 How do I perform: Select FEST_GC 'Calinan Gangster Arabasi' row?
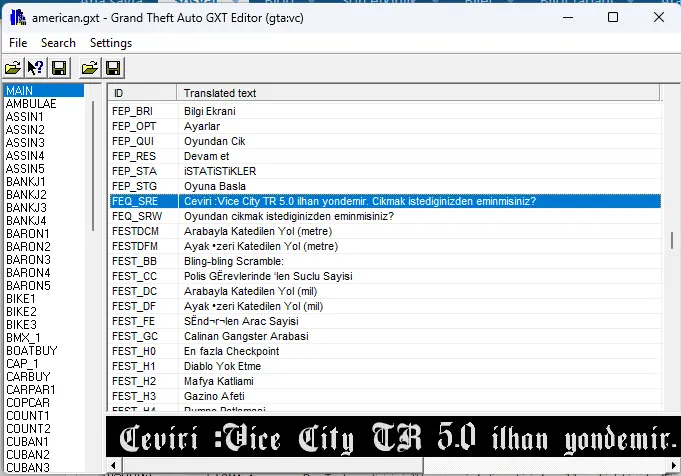point(385,336)
